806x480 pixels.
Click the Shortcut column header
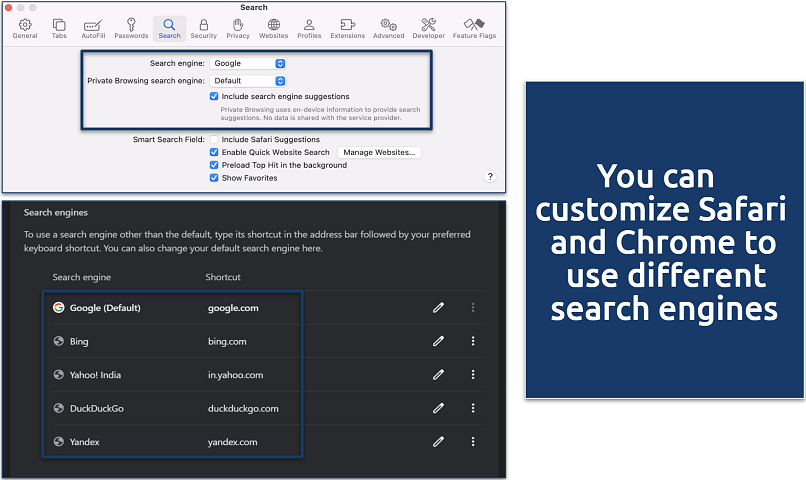pos(223,277)
